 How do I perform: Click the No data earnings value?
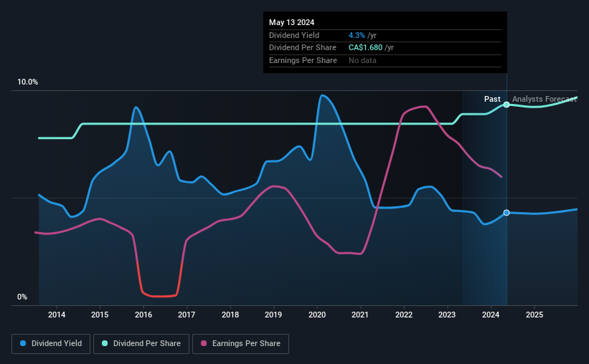pos(362,60)
